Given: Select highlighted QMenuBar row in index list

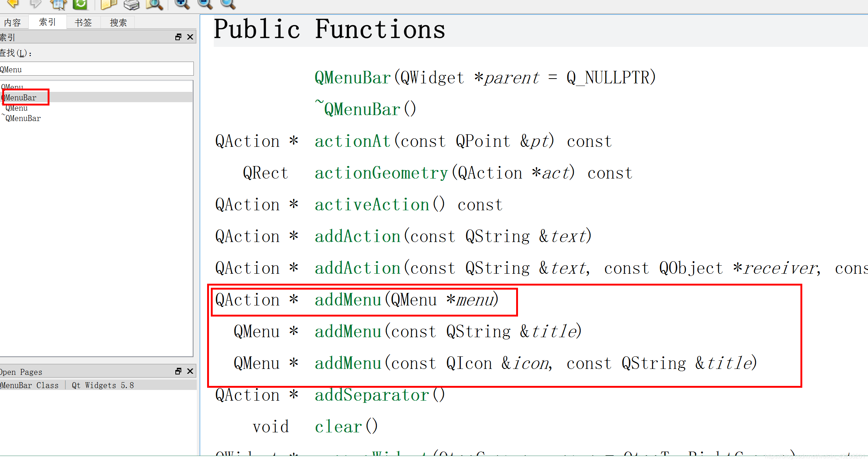Looking at the screenshot, I should click(x=96, y=97).
